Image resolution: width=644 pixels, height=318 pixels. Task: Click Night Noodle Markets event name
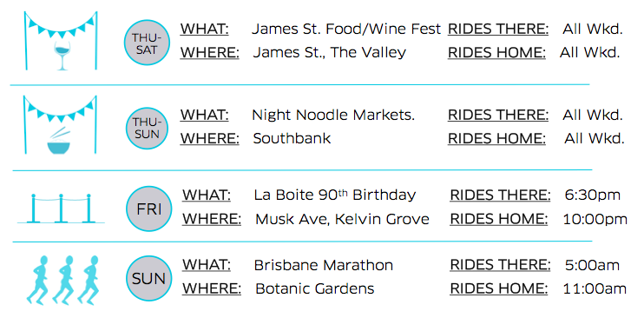coord(333,116)
